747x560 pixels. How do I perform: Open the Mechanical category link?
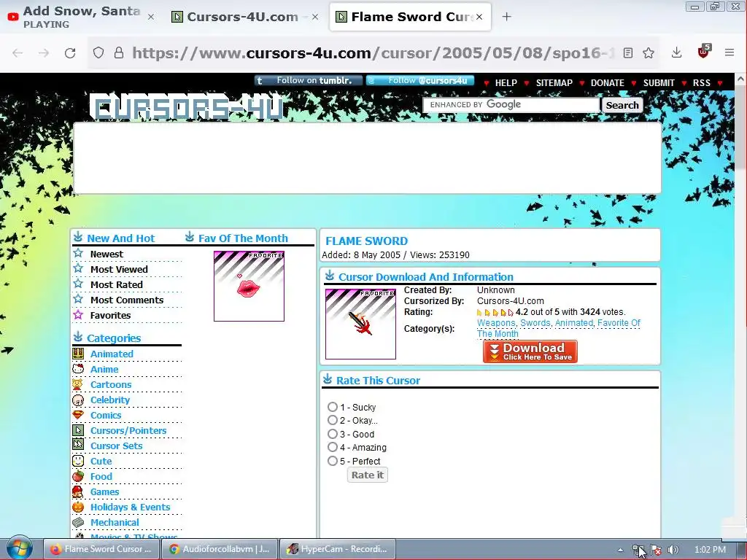pyautogui.click(x=115, y=522)
